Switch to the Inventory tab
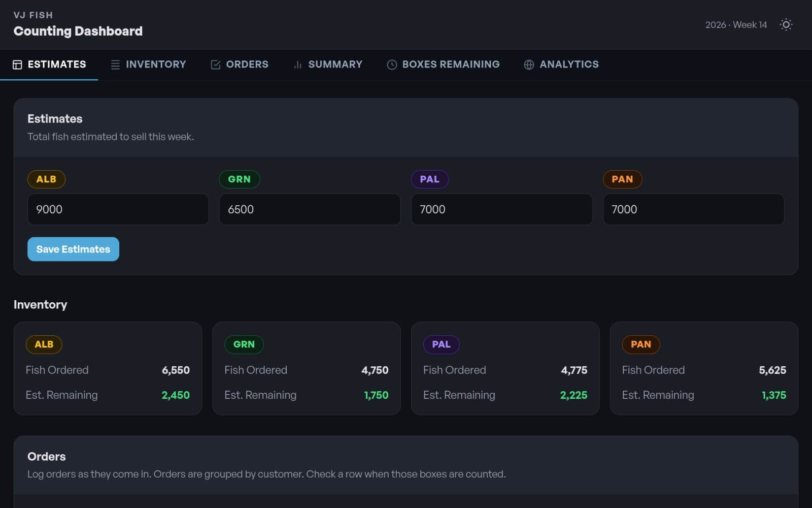 point(155,65)
